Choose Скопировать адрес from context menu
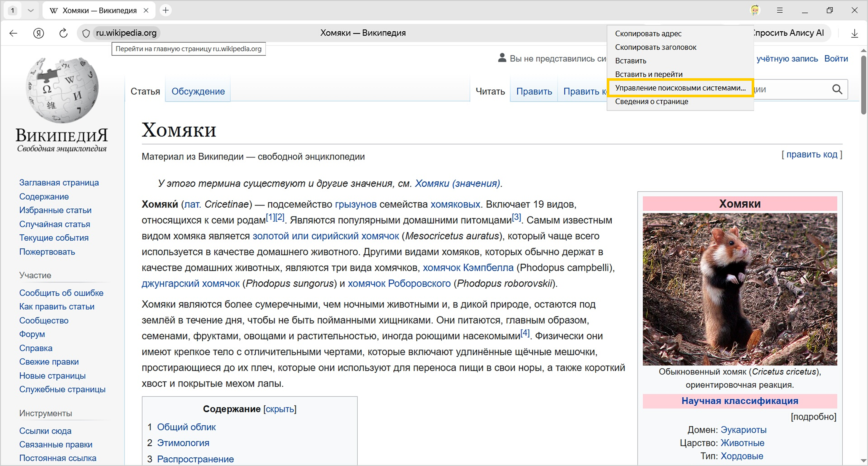This screenshot has width=868, height=466. click(x=648, y=34)
